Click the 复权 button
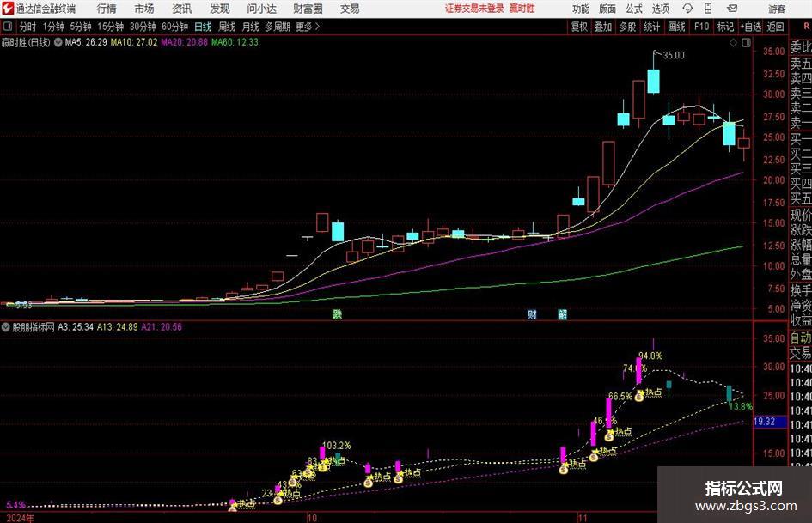This screenshot has width=812, height=523. click(579, 27)
